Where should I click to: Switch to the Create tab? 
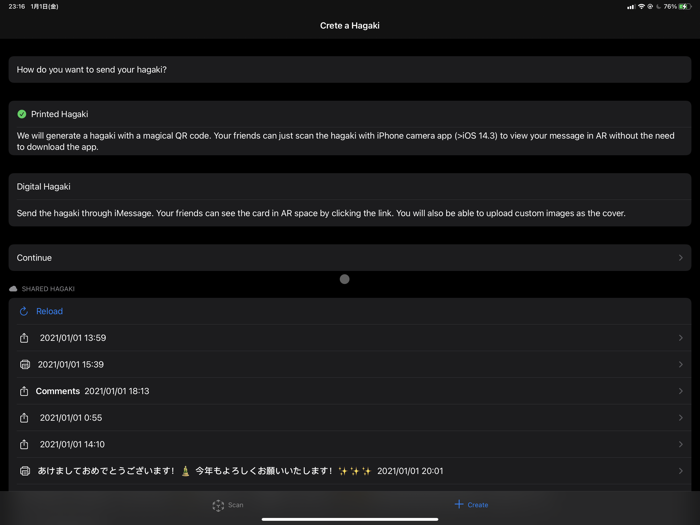pos(471,505)
